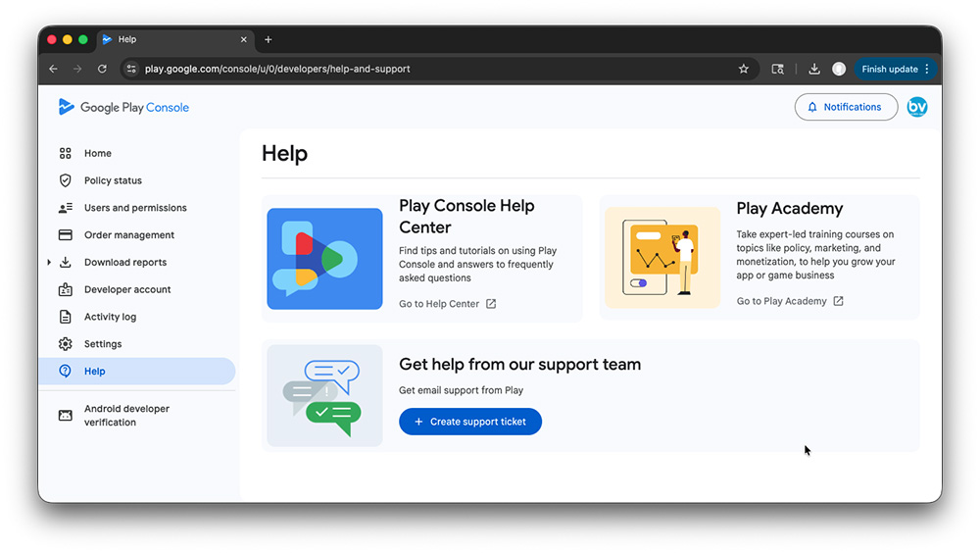Select the Help sidebar item
Image resolution: width=980 pixels, height=553 pixels.
137,371
